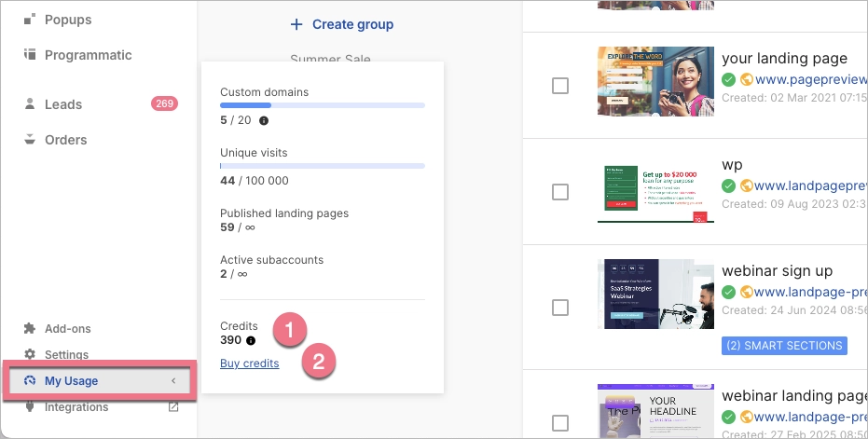Click the Custom domains usage bar

(x=323, y=105)
